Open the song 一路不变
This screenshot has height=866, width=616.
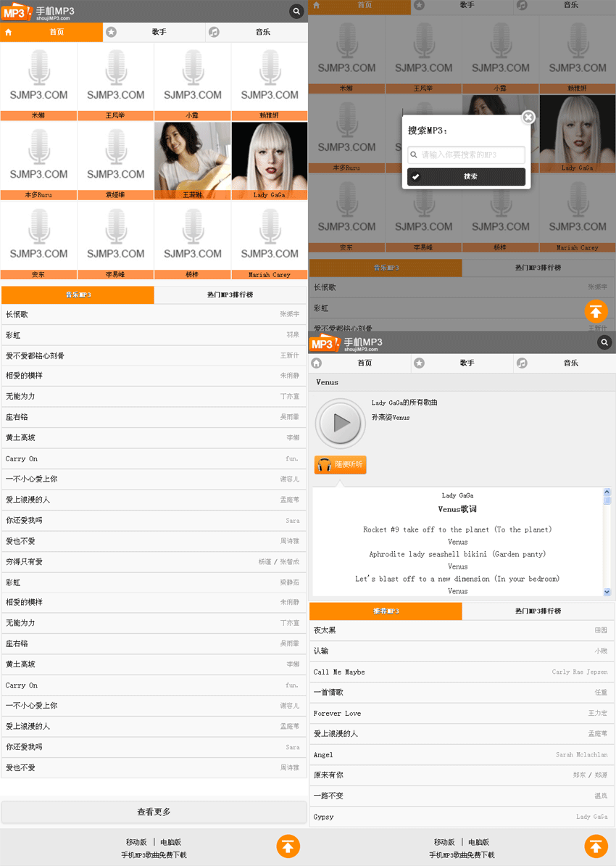tap(462, 796)
